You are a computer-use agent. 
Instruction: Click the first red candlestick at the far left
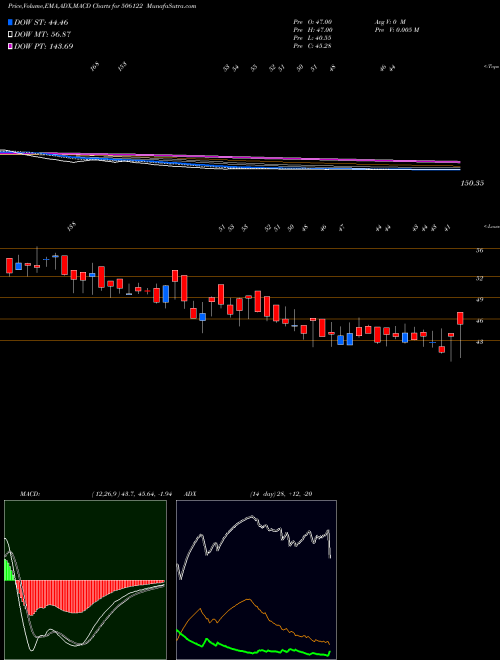click(9, 266)
